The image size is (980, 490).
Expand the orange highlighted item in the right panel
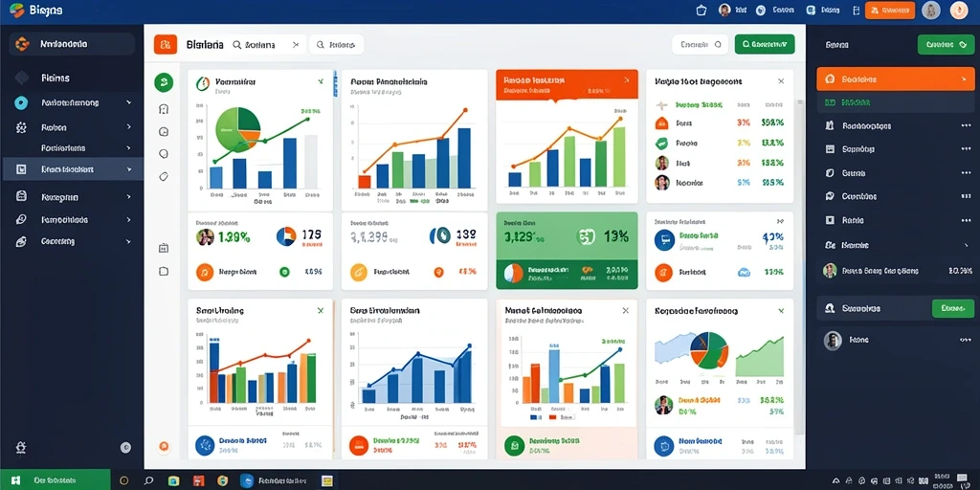pyautogui.click(x=963, y=79)
